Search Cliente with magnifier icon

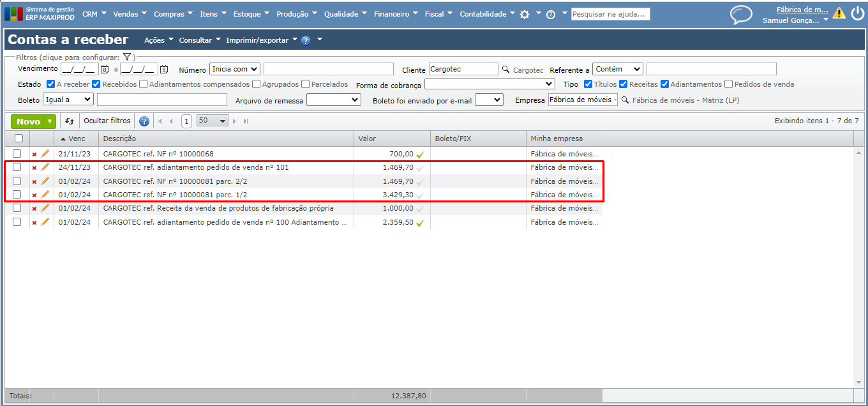[505, 70]
